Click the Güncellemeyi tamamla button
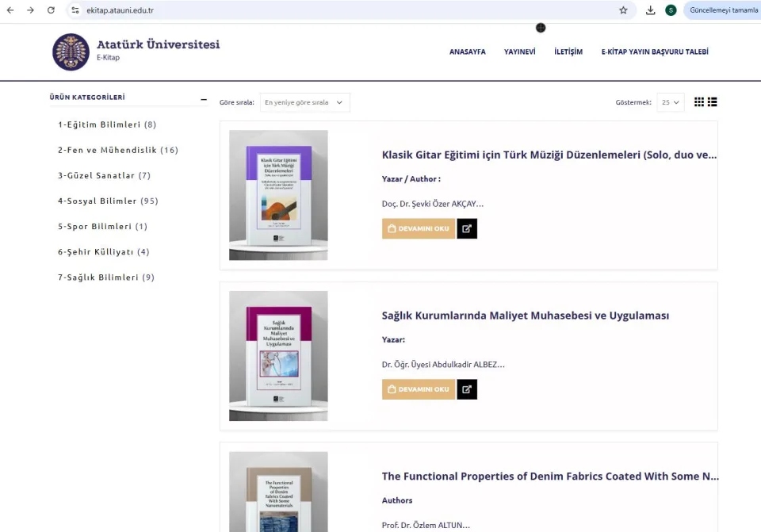 (x=723, y=10)
